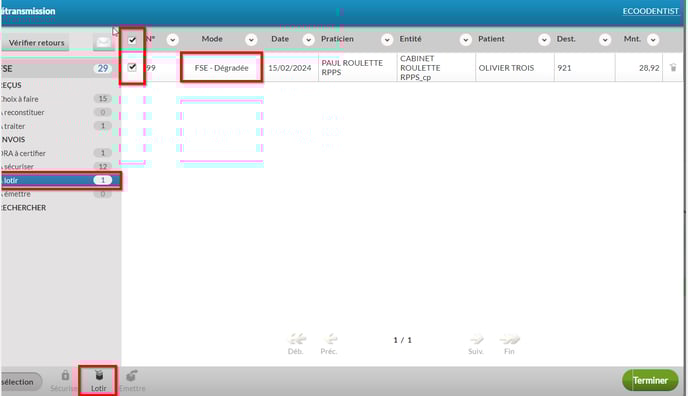688x396 pixels.
Task: Click the amount cell 28,92
Action: 639,68
